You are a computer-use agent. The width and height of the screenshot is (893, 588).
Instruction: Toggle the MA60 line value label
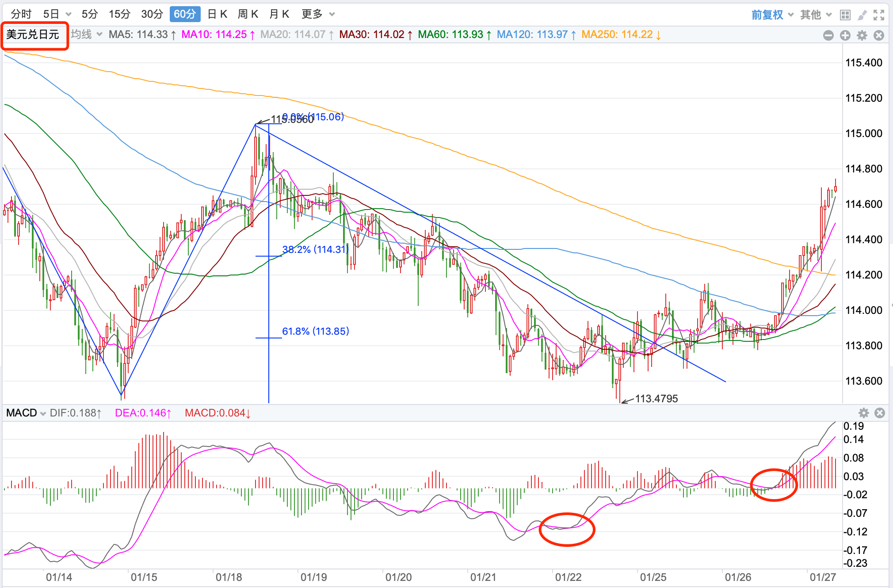pos(455,34)
